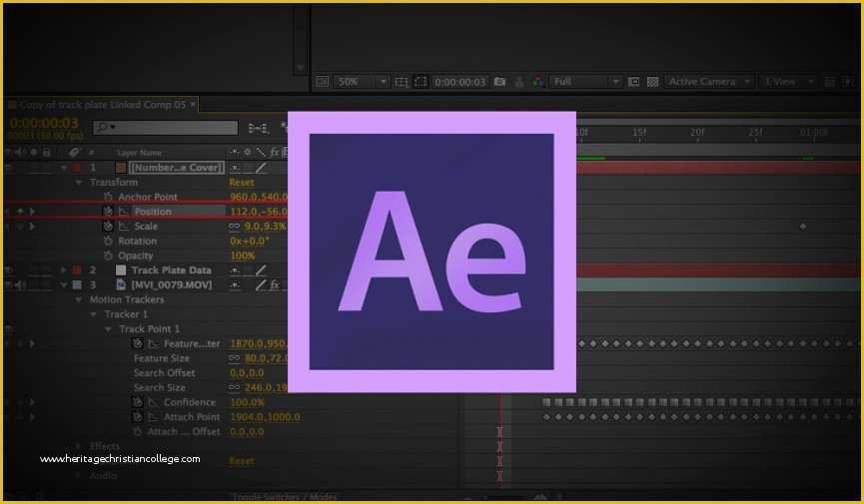Click the composition mini-flowchart icon
Viewport: 864px width, 504px height.
coord(258,128)
